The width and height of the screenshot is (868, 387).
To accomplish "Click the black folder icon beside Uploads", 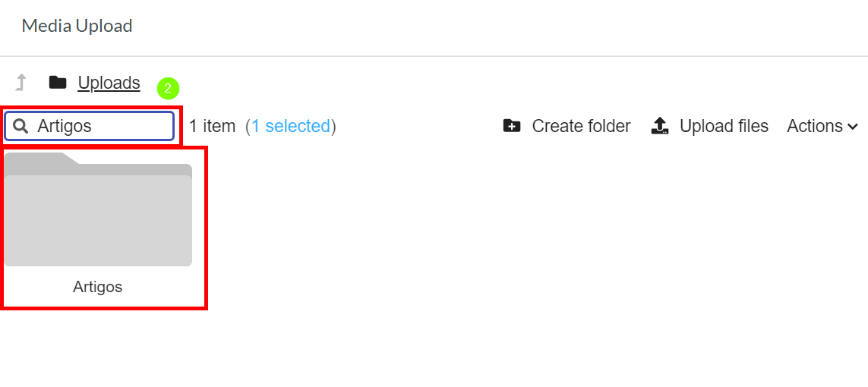I will pos(58,83).
